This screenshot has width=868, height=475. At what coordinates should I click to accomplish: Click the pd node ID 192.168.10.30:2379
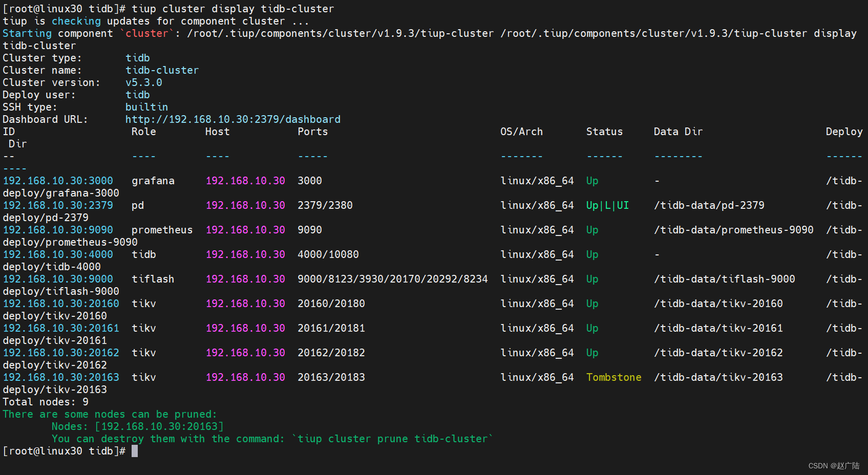tap(58, 205)
